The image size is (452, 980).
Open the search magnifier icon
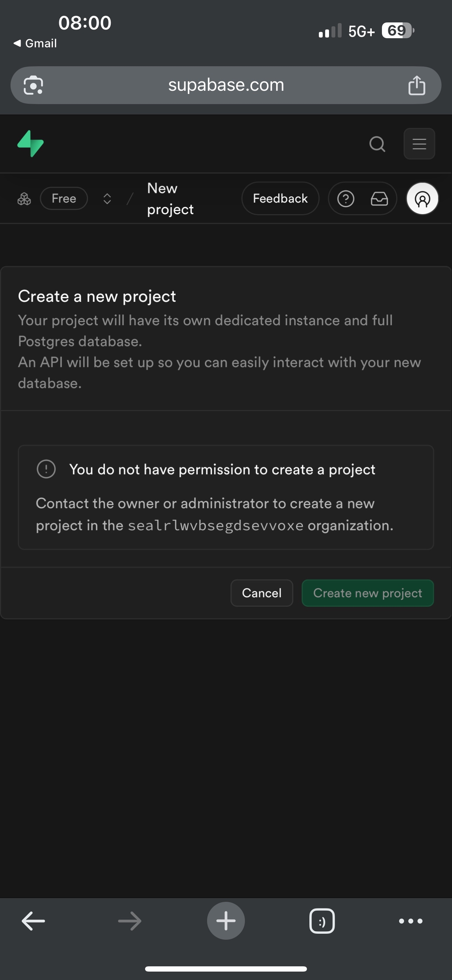pyautogui.click(x=377, y=144)
